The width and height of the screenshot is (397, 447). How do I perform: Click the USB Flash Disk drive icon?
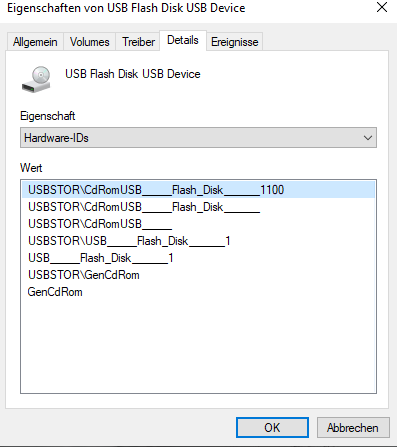[x=36, y=79]
